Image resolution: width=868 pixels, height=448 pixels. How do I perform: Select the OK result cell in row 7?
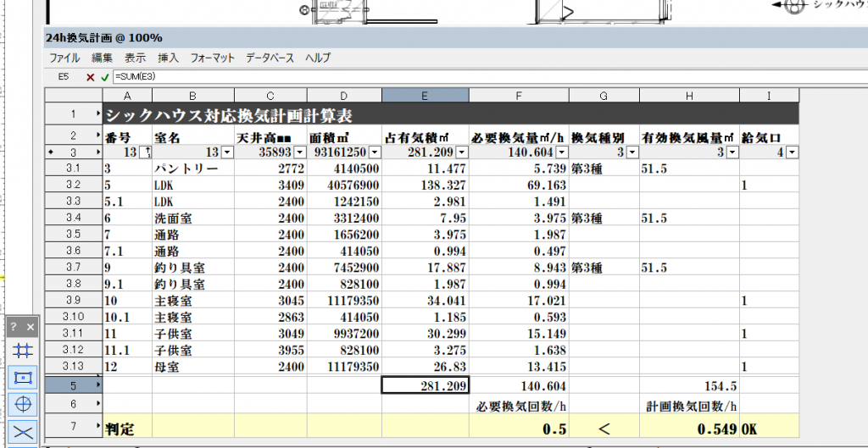769,429
